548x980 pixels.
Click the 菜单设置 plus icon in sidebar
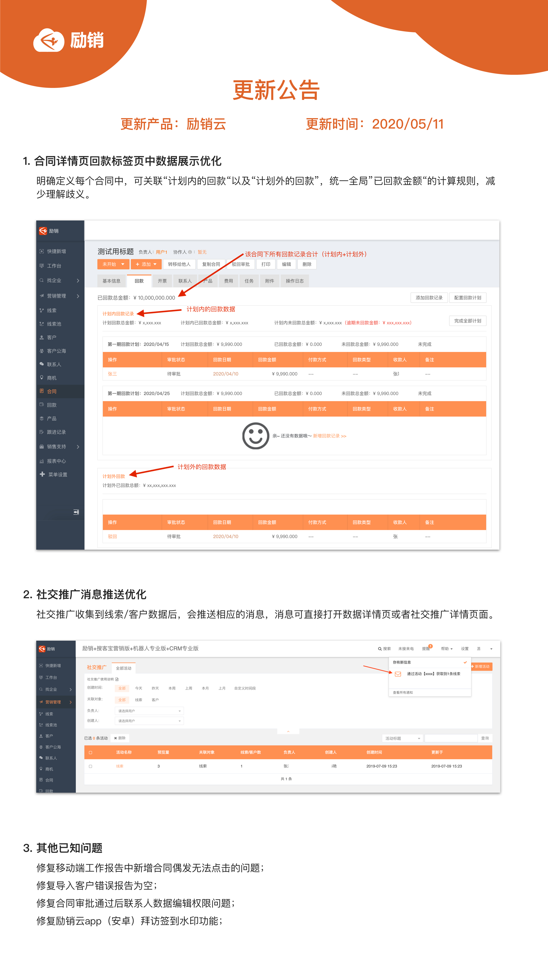pyautogui.click(x=42, y=474)
